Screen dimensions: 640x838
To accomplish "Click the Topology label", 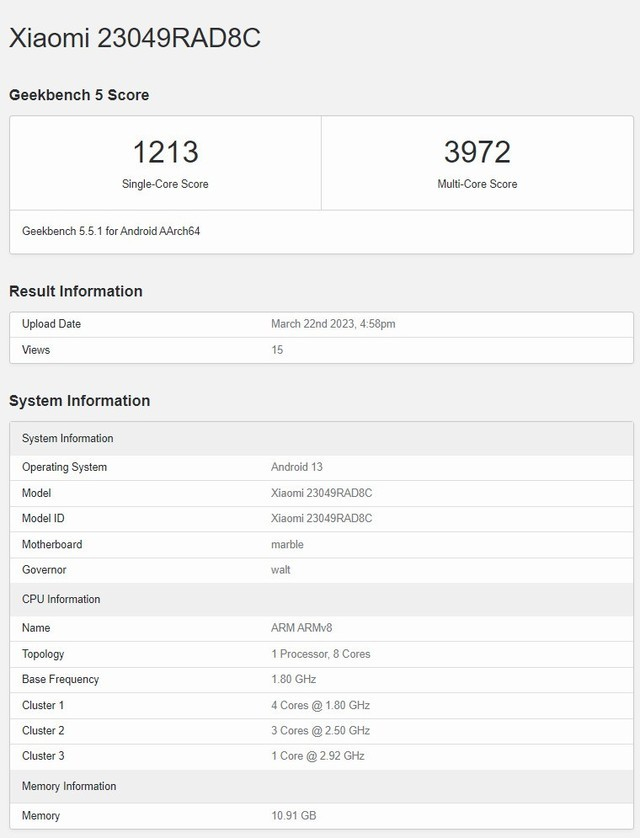I will [43, 654].
